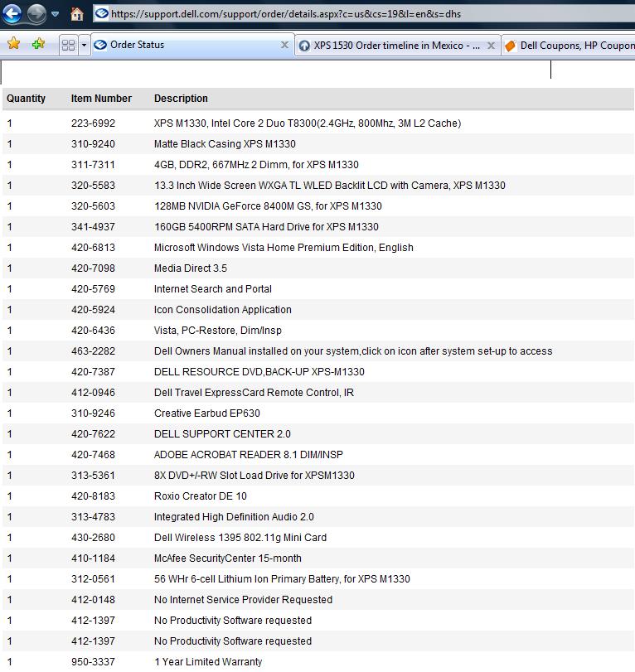Select Dell Wireless 1395 802.11g Mini Card
This screenshot has width=635, height=672.
click(240, 538)
